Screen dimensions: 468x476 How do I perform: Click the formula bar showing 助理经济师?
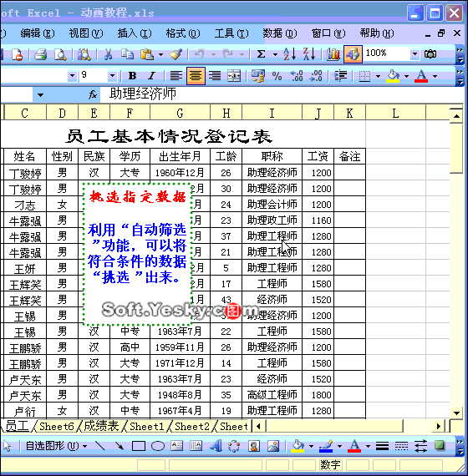coord(281,94)
